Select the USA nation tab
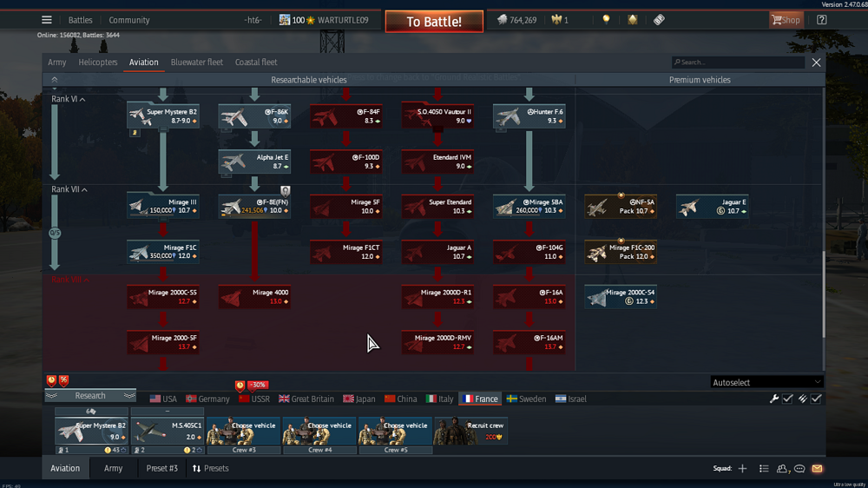 (x=163, y=399)
